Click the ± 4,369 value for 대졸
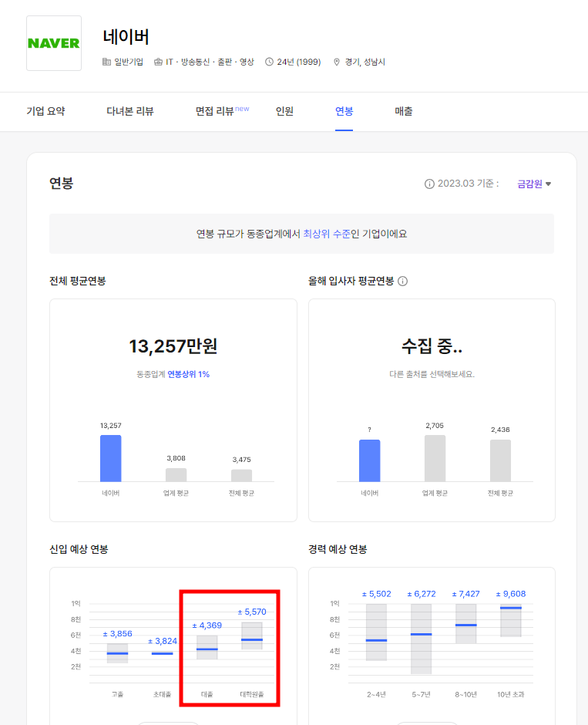The image size is (588, 725). 207,626
